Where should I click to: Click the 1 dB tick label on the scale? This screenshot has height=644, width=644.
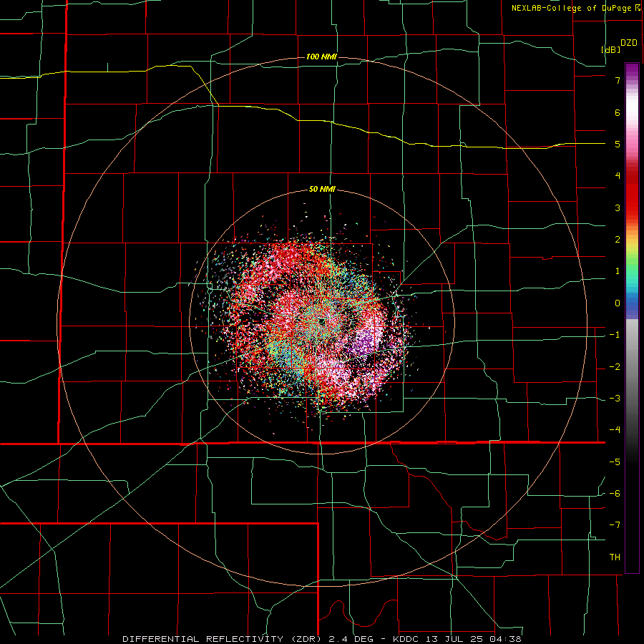(618, 271)
